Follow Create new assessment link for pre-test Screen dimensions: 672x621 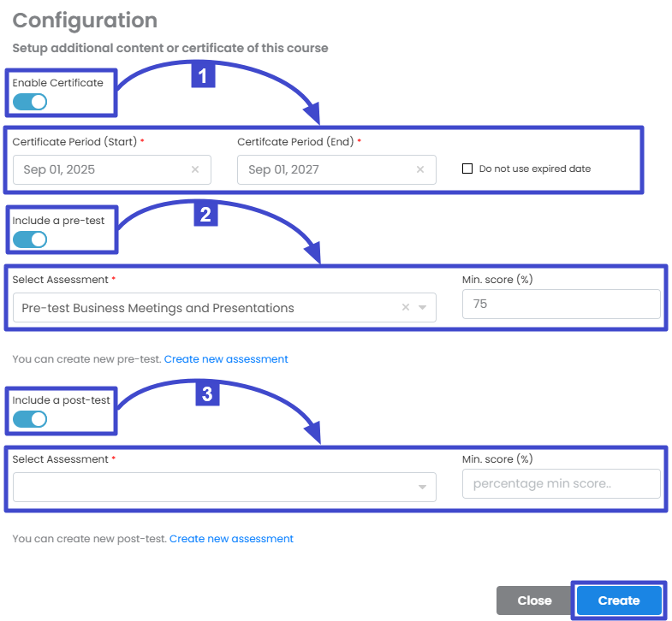pos(226,359)
